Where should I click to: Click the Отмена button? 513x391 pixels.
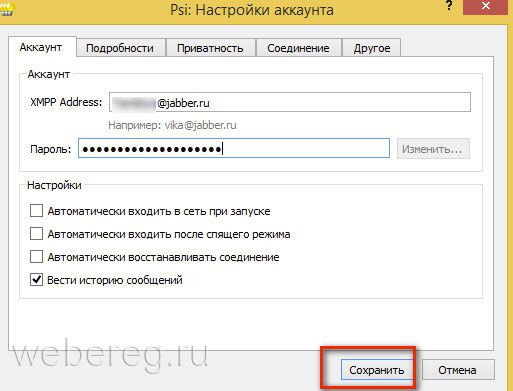coord(457,370)
